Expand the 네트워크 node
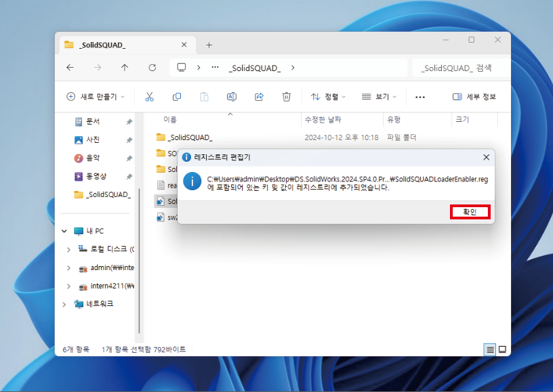This screenshot has width=553, height=392. [64, 304]
